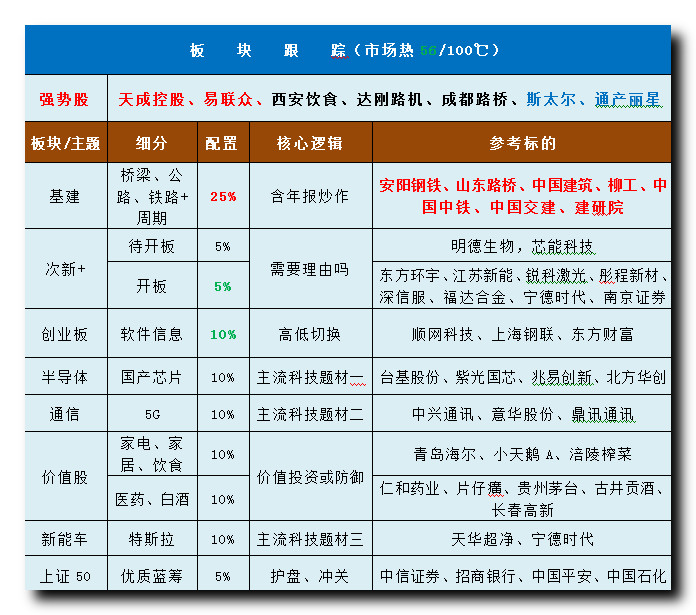Select the 参考标的 column header
Viewport: 696px width, 615px height.
(522, 143)
